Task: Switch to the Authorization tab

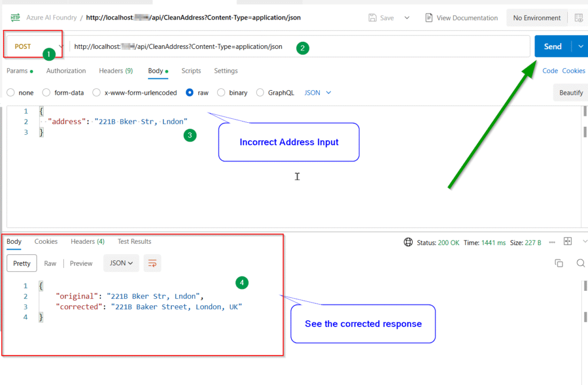Action: 66,71
